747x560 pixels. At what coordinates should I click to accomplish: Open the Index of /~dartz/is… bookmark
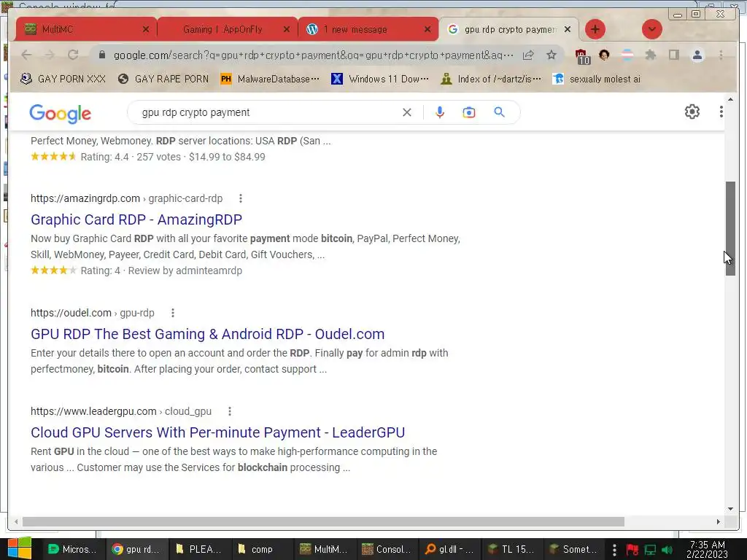pos(491,79)
